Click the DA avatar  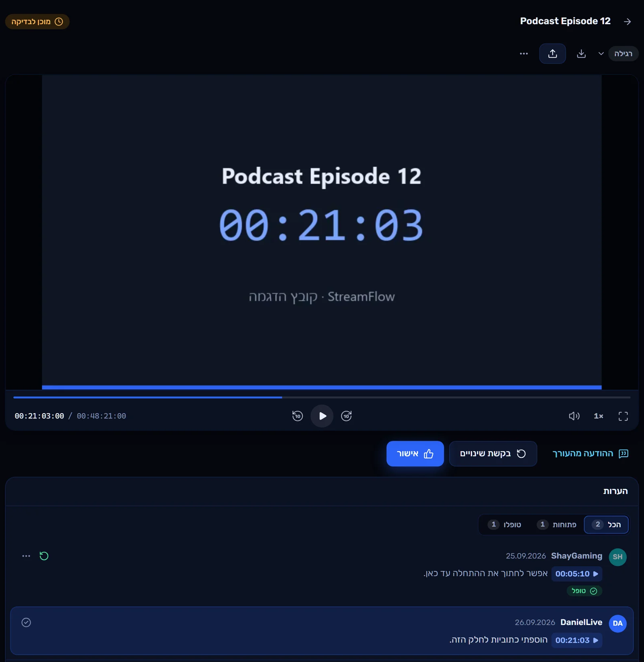[x=618, y=623]
